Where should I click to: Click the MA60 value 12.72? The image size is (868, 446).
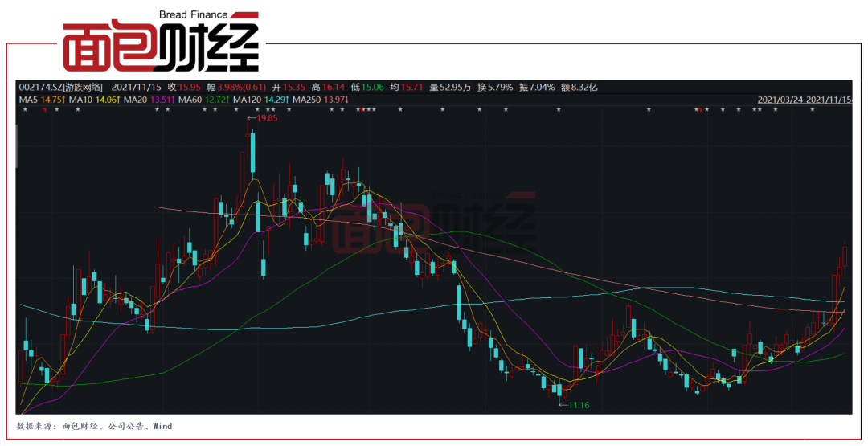(x=215, y=100)
